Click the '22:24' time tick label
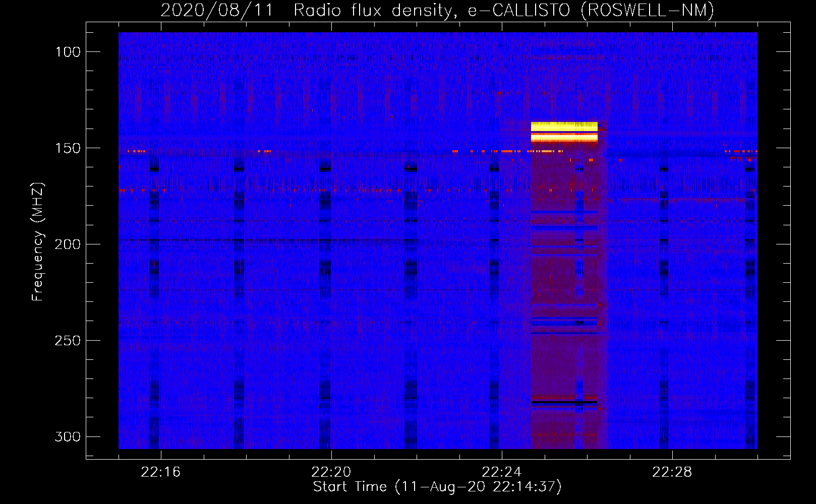The height and width of the screenshot is (504, 816). click(x=502, y=472)
